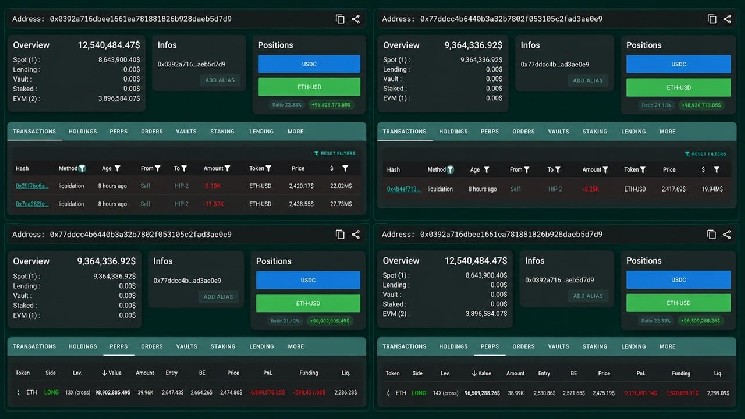Image resolution: width=745 pixels, height=419 pixels.
Task: Click Reset Filters in top-right panel
Action: pos(706,153)
